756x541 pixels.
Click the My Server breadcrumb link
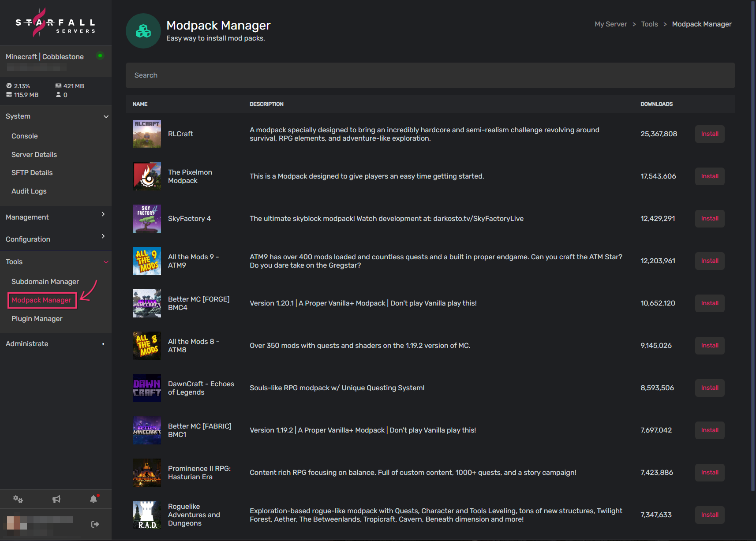tap(610, 24)
